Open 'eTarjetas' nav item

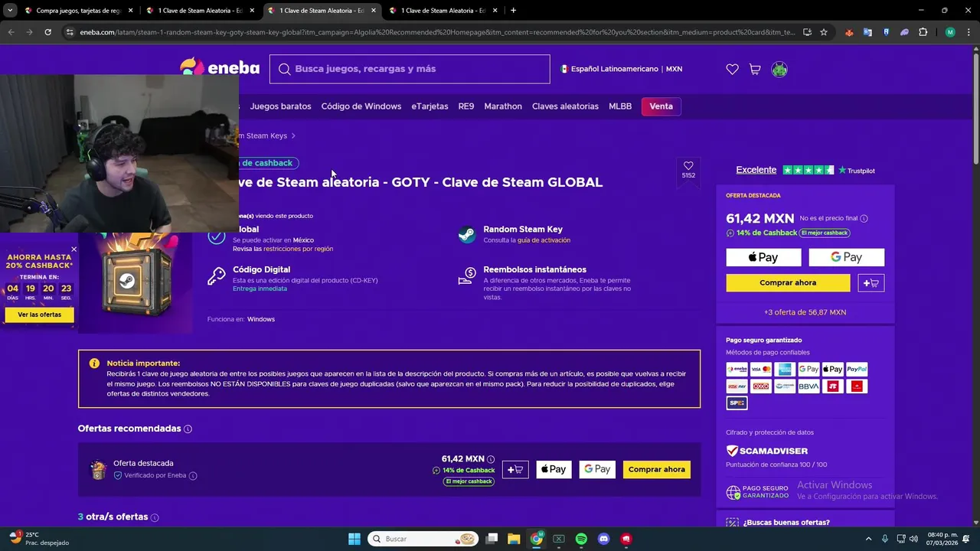coord(430,106)
